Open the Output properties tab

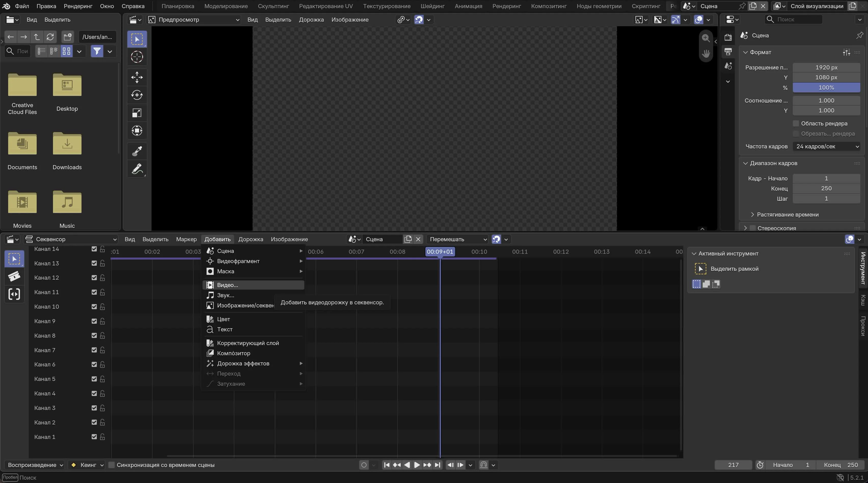coord(728,51)
